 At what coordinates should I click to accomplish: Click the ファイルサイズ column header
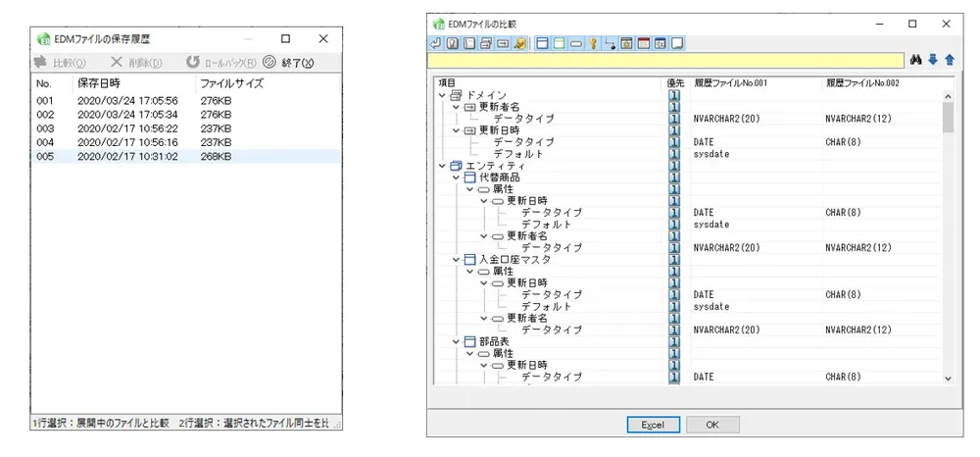tap(269, 83)
